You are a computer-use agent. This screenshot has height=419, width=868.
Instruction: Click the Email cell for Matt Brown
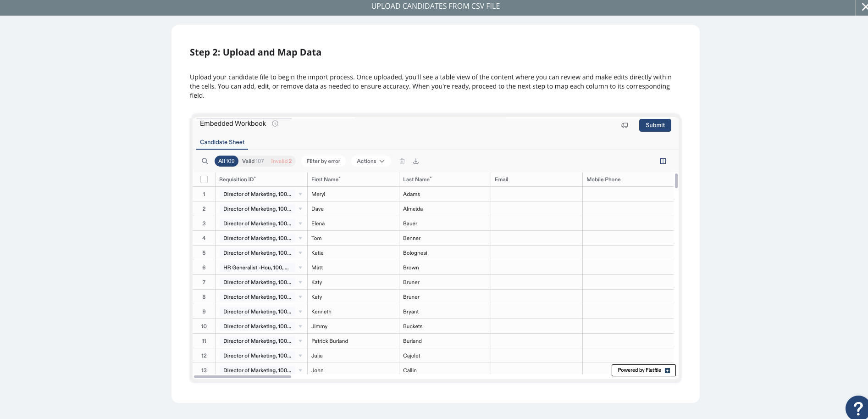(536, 268)
